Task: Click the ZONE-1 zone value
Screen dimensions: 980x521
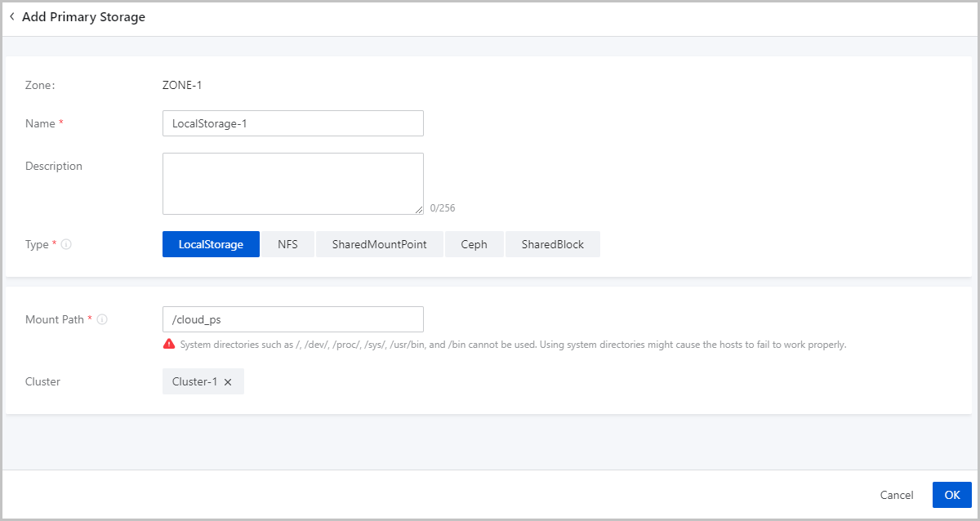Action: [181, 84]
